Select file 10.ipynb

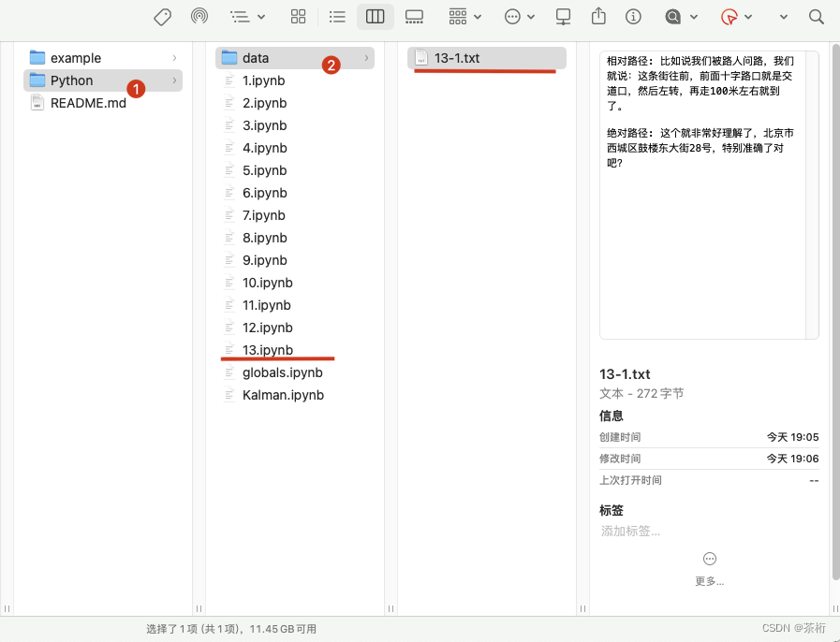295,283
